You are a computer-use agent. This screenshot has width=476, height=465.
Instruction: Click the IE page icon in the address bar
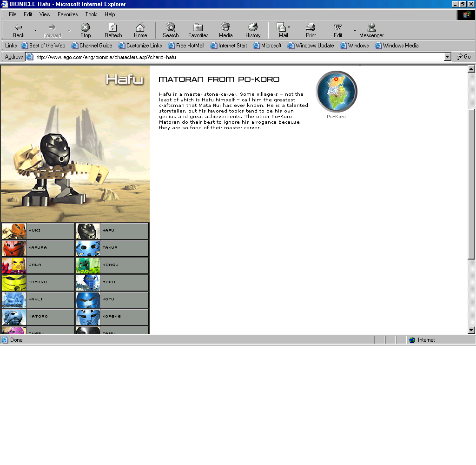30,57
